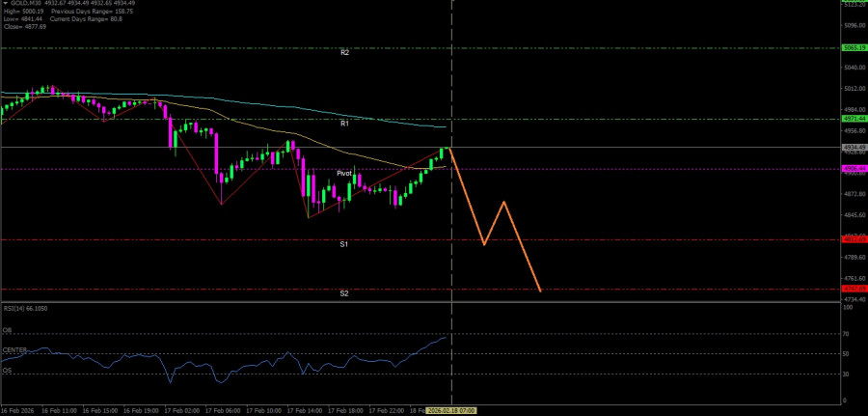Image resolution: width=868 pixels, height=416 pixels.
Task: Click the 4956.80 price scale value
Action: point(854,130)
